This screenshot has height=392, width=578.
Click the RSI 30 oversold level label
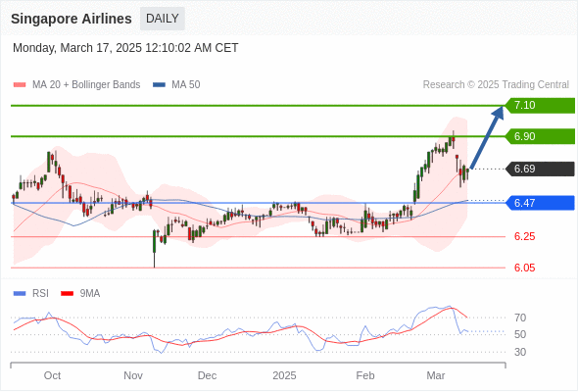click(520, 352)
